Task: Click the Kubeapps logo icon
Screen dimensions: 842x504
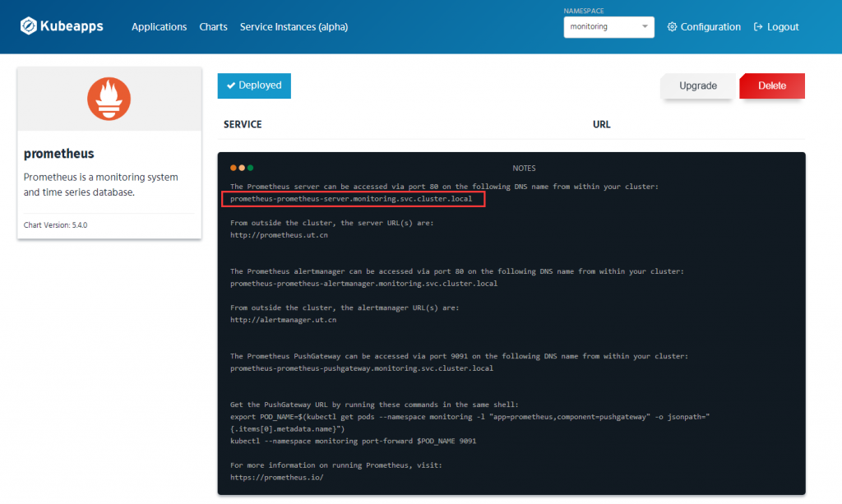Action: [29, 25]
